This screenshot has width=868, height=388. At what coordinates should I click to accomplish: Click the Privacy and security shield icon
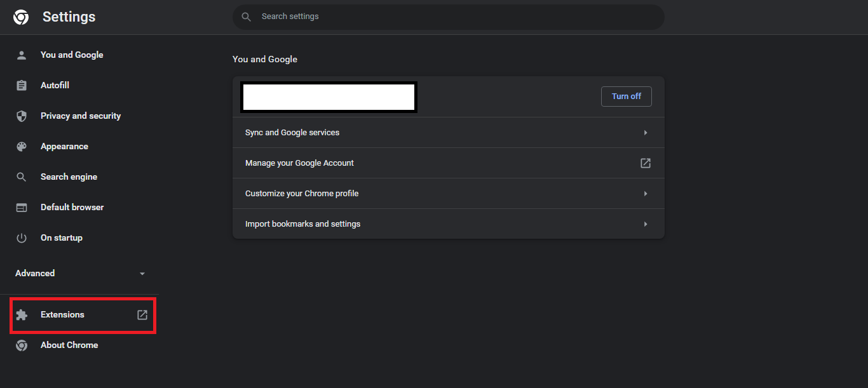(22, 116)
